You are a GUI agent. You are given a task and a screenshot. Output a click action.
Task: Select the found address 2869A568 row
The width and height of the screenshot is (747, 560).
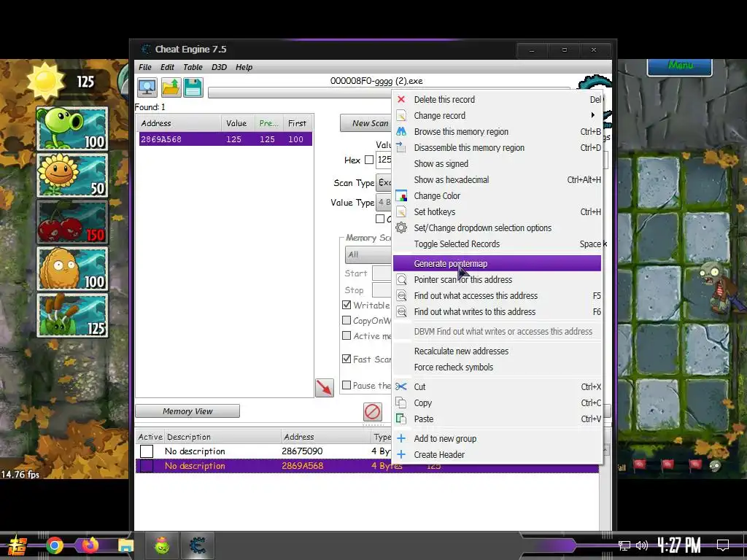point(226,139)
